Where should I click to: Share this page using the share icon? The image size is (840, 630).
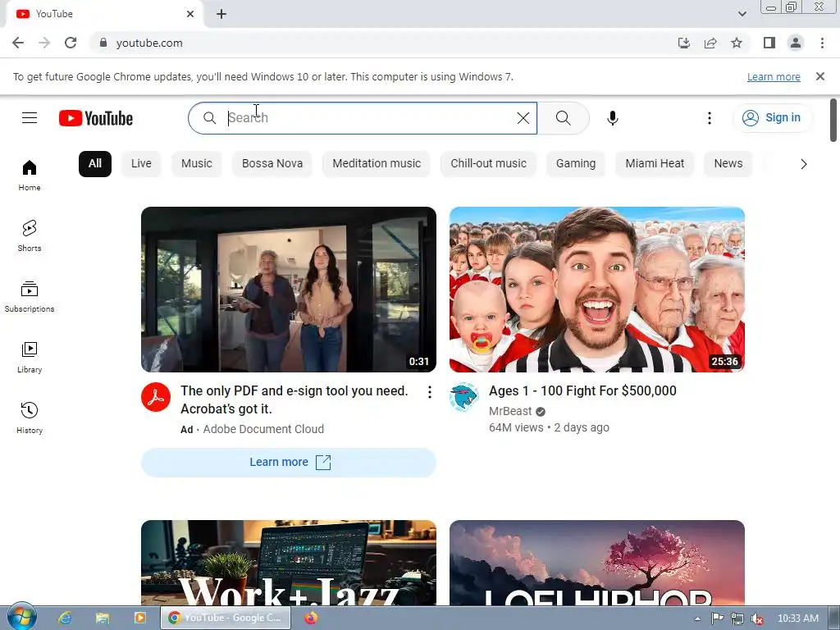pyautogui.click(x=710, y=43)
